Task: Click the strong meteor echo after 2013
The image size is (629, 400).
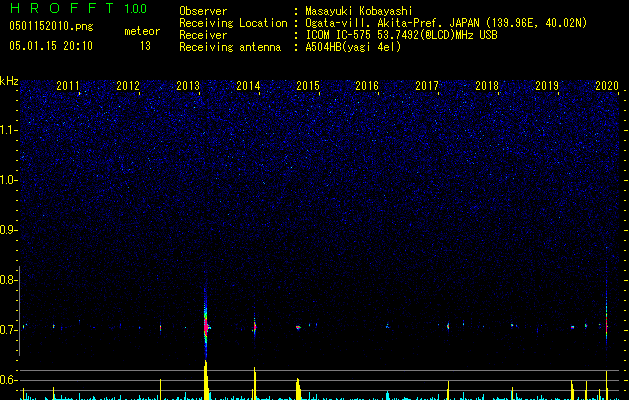Action: (206, 323)
